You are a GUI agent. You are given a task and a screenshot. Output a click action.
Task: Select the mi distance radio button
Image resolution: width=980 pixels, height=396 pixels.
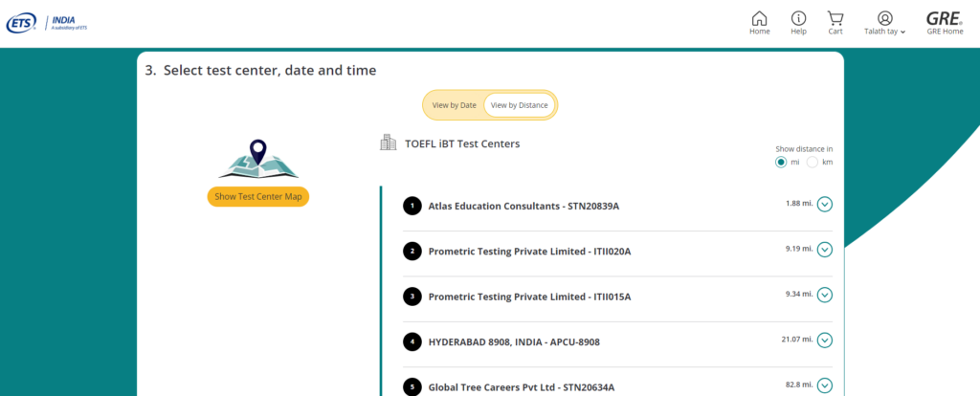[x=781, y=162]
